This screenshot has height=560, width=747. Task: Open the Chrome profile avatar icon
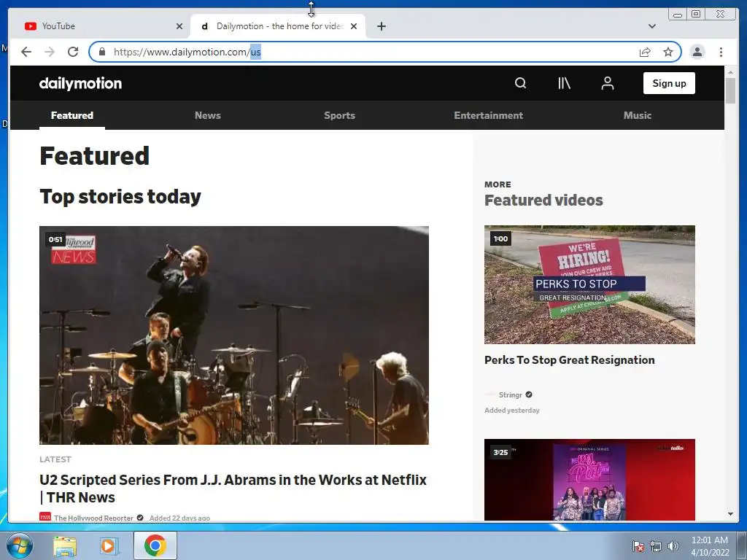[697, 52]
